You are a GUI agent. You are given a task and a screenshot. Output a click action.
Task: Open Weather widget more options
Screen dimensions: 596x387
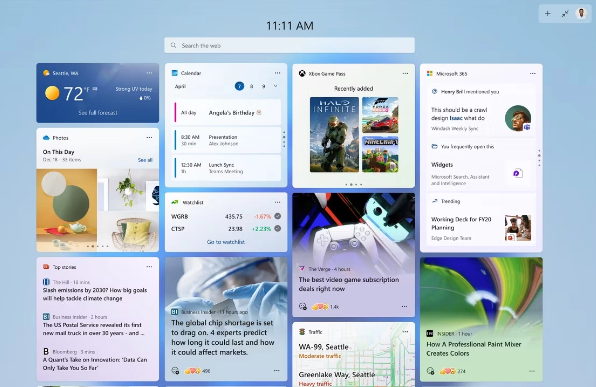(149, 73)
